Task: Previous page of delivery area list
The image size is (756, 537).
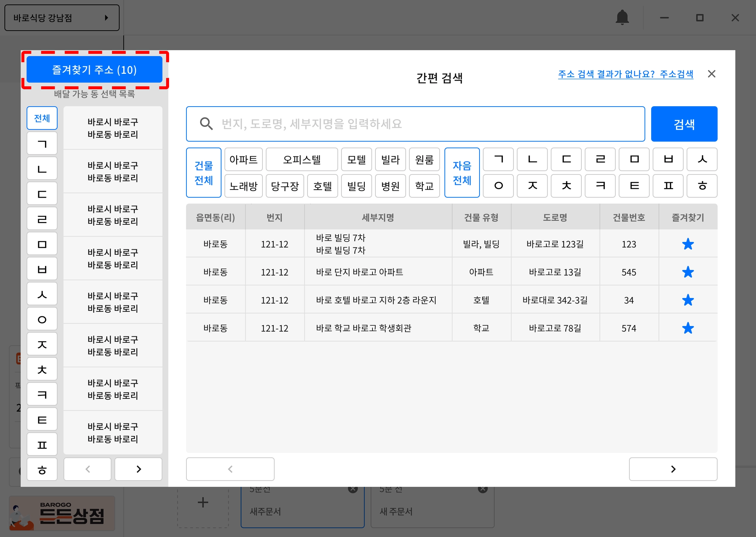Action: pyautogui.click(x=87, y=469)
